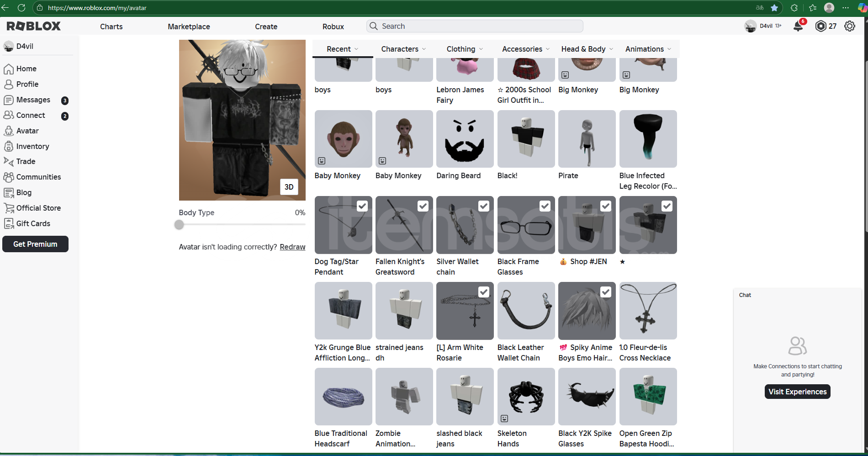Click the Robux balance icon
868x456 pixels.
tap(820, 26)
